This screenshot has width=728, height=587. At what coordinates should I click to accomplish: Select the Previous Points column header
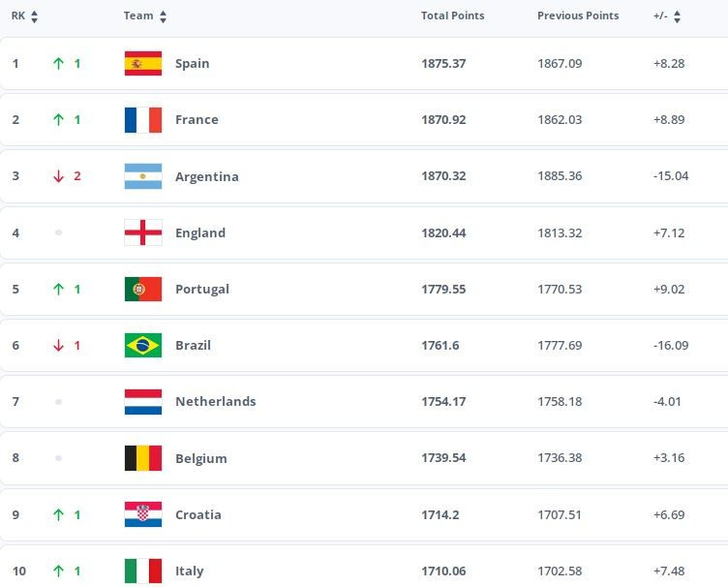click(578, 15)
